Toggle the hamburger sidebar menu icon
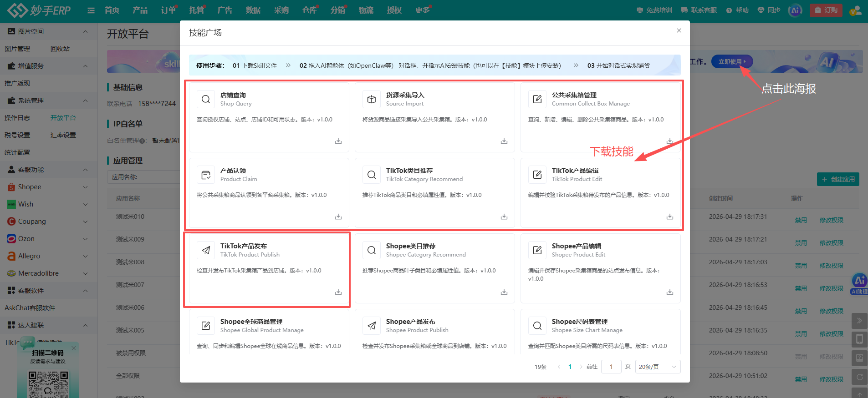This screenshot has height=398, width=868. (x=91, y=10)
